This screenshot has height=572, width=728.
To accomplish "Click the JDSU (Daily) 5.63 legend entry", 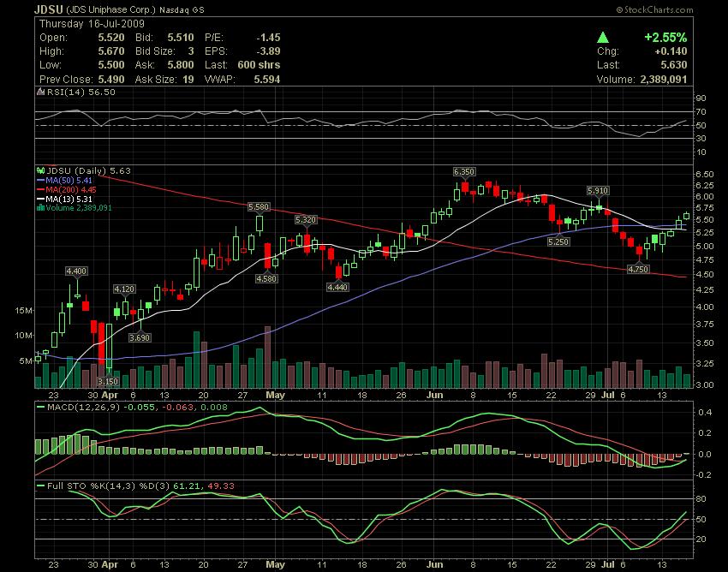I will pyautogui.click(x=88, y=171).
